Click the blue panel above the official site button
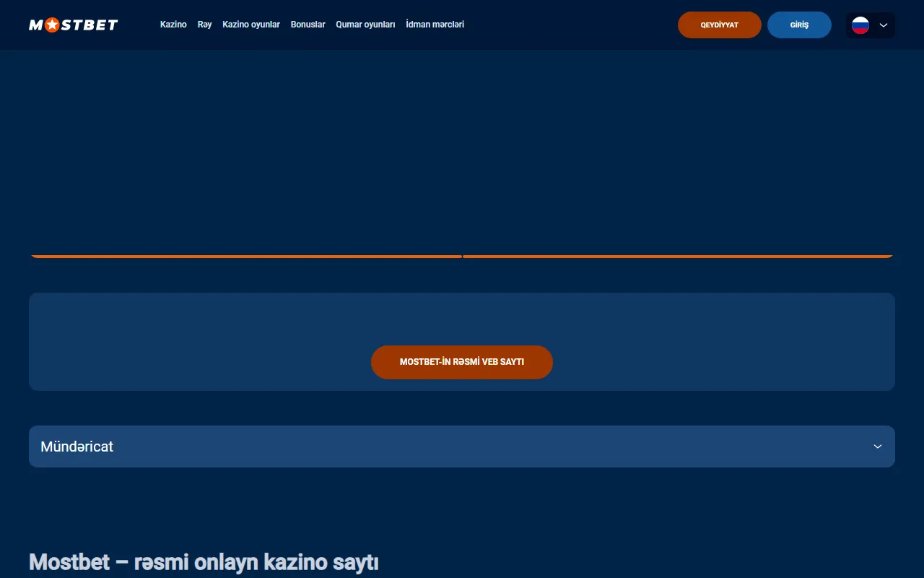Viewport: 924px width, 578px height. 462,318
